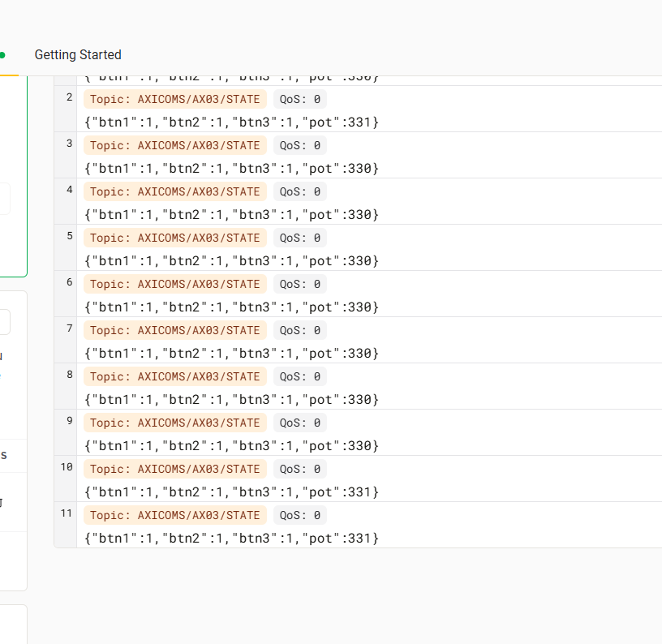Click the sidebar entry ending in 's'

tap(4, 455)
